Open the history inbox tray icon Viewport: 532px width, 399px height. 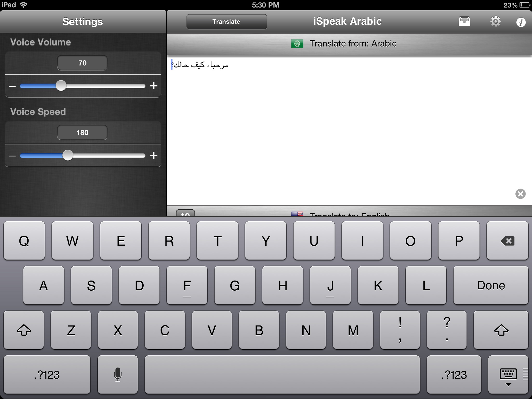(x=464, y=22)
